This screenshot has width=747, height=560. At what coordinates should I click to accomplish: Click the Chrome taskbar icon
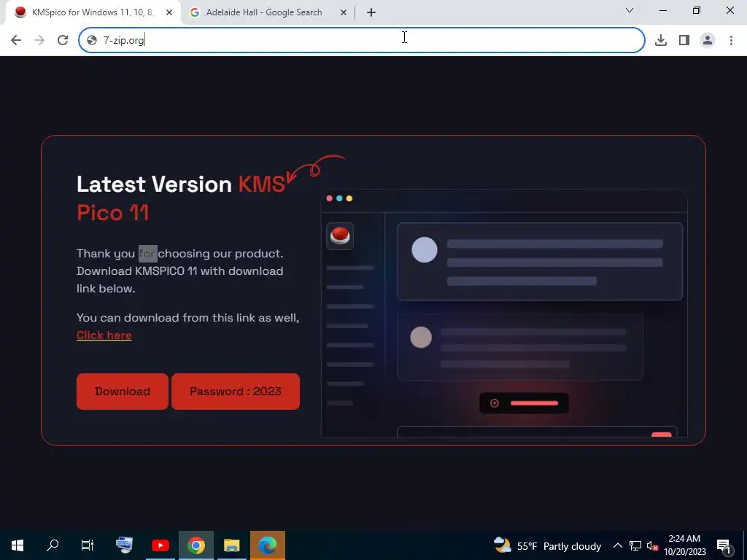(196, 545)
